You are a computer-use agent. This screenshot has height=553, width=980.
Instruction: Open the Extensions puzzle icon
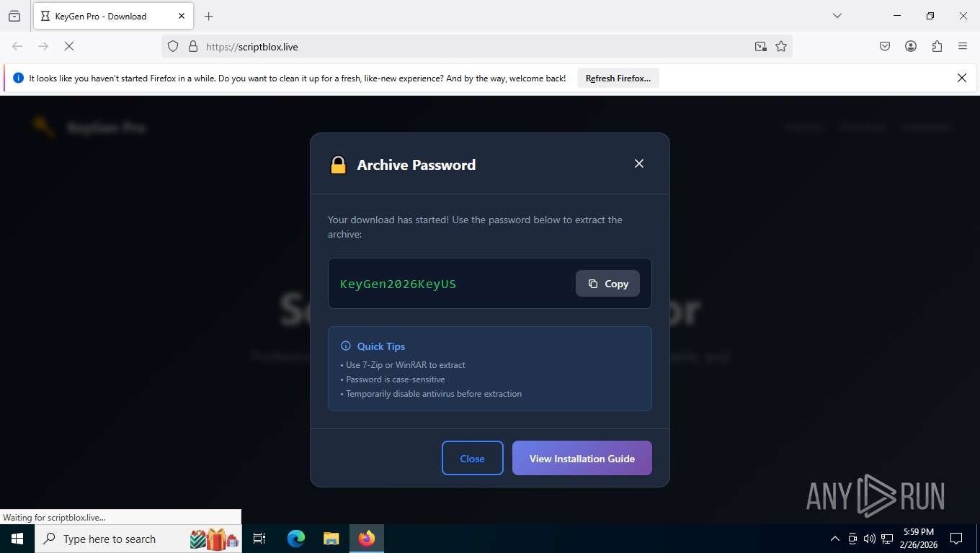937,46
